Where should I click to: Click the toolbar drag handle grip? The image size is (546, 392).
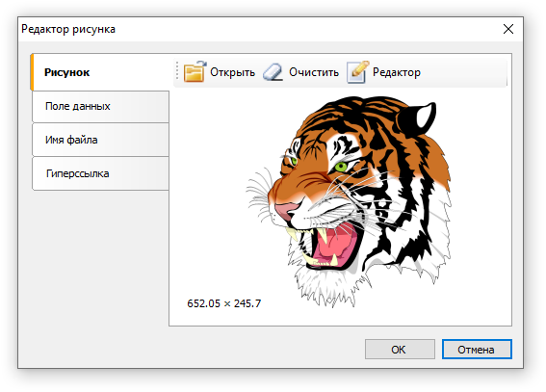click(x=177, y=70)
